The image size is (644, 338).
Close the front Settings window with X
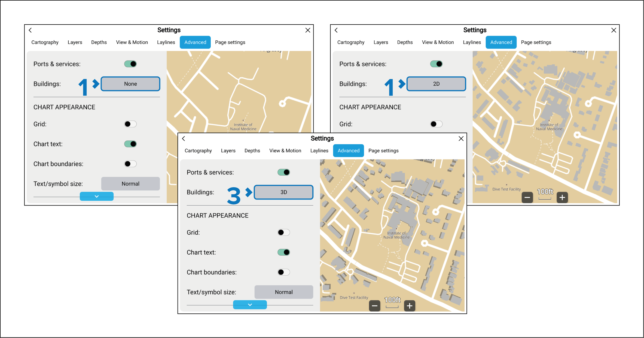461,138
